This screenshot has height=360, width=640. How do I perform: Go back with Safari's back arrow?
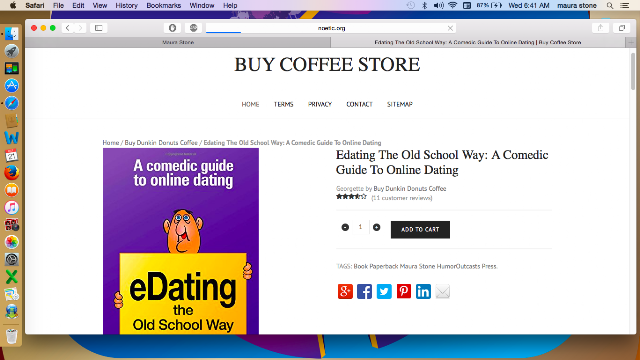click(x=68, y=28)
